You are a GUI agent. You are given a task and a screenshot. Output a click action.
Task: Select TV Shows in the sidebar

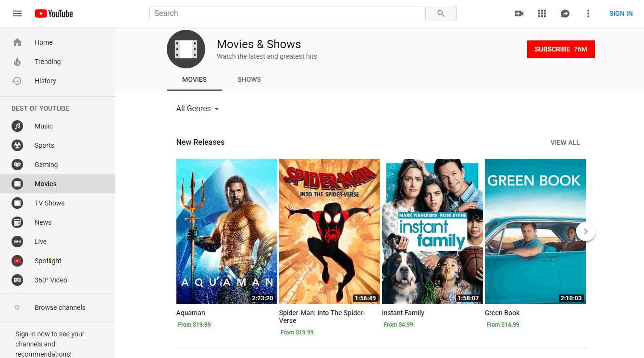point(58,203)
